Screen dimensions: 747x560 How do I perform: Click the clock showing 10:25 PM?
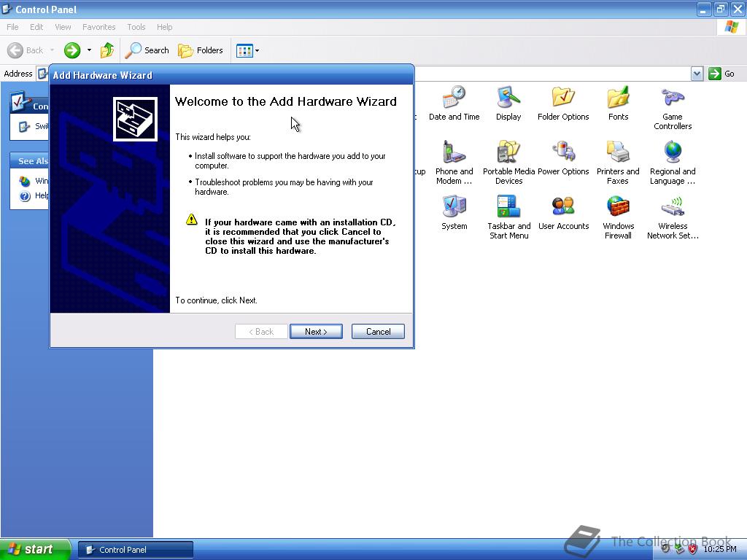click(720, 549)
